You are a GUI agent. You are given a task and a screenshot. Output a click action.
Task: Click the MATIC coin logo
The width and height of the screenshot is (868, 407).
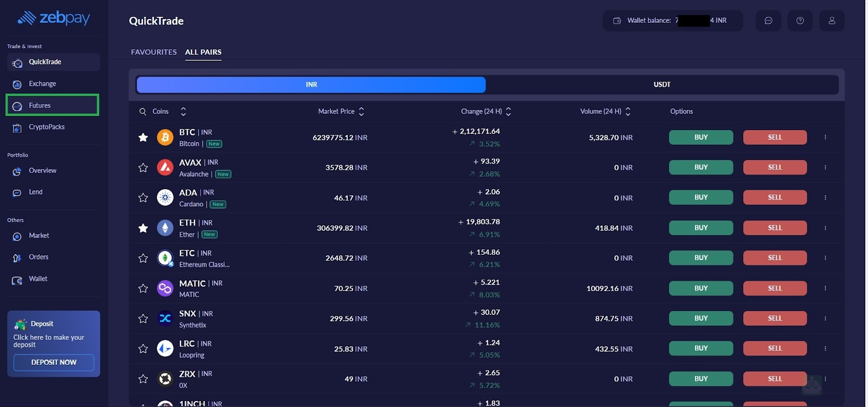(165, 288)
